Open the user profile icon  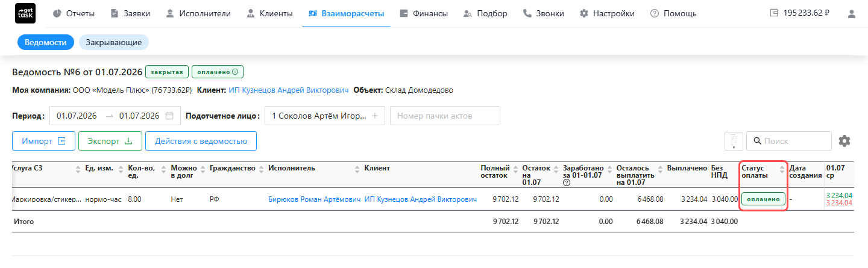(851, 13)
